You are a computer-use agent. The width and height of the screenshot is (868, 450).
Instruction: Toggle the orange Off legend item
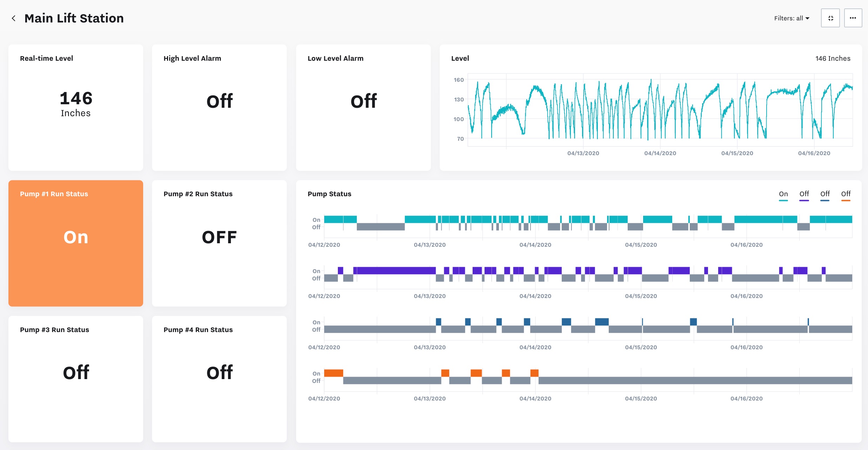(x=846, y=195)
